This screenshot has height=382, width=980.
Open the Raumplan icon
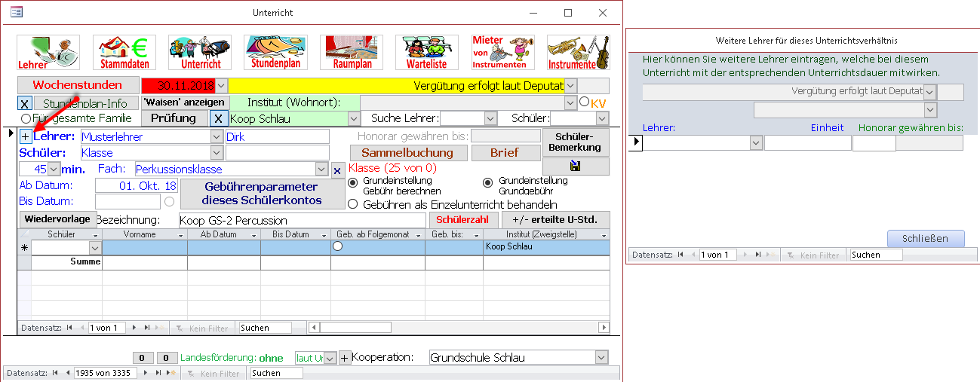tap(352, 53)
